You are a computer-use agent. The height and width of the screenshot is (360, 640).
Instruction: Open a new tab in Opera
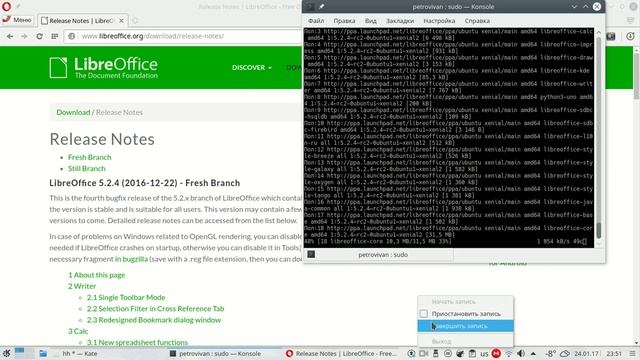135,20
